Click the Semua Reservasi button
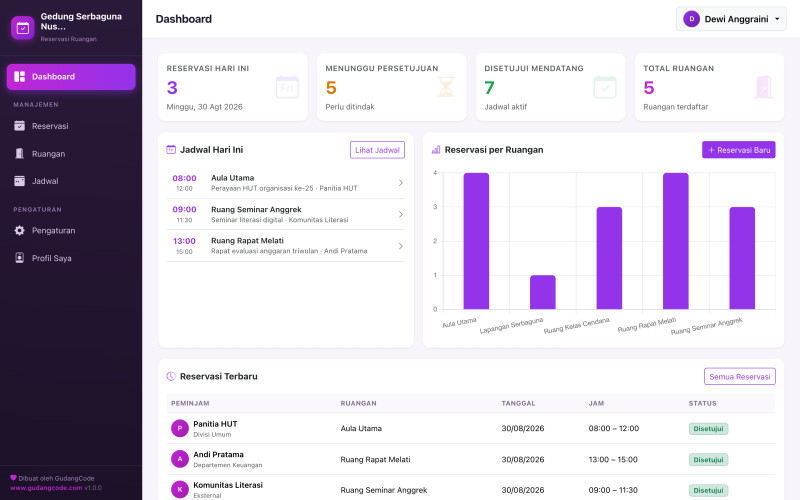 (x=740, y=377)
